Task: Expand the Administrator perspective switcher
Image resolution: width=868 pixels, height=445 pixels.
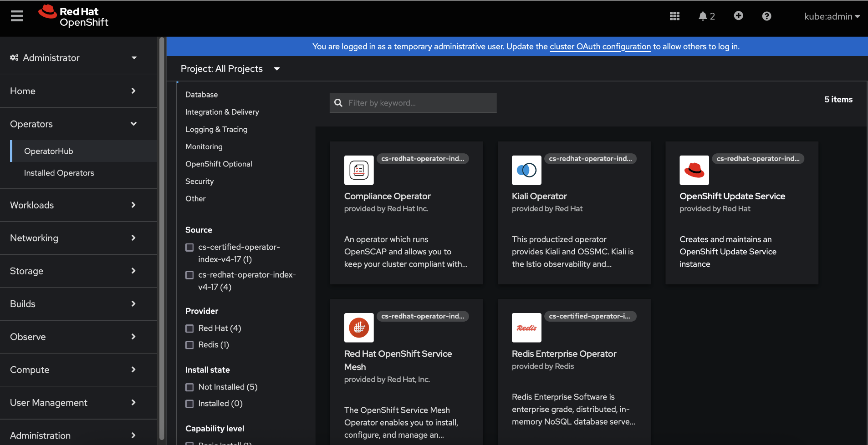Action: tap(73, 58)
